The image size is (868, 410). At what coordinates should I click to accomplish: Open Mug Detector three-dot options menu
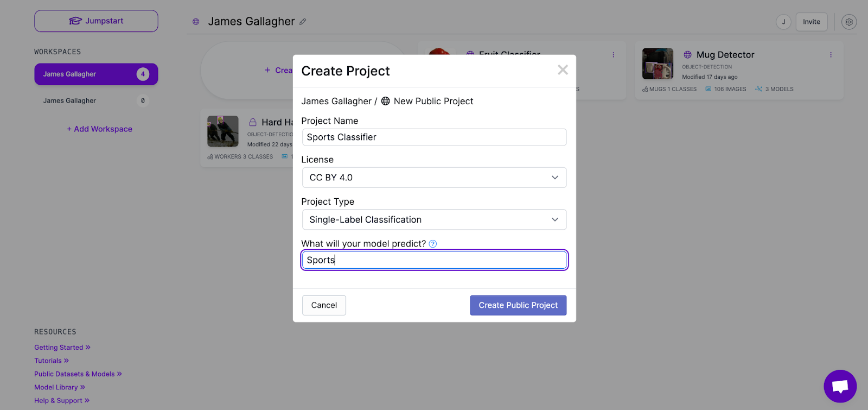830,55
